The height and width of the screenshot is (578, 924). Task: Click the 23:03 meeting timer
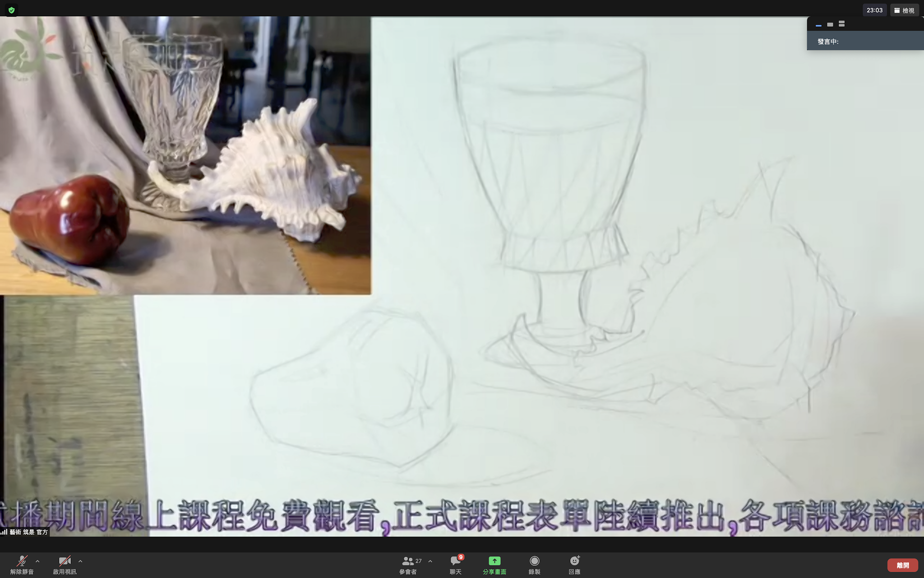point(874,10)
